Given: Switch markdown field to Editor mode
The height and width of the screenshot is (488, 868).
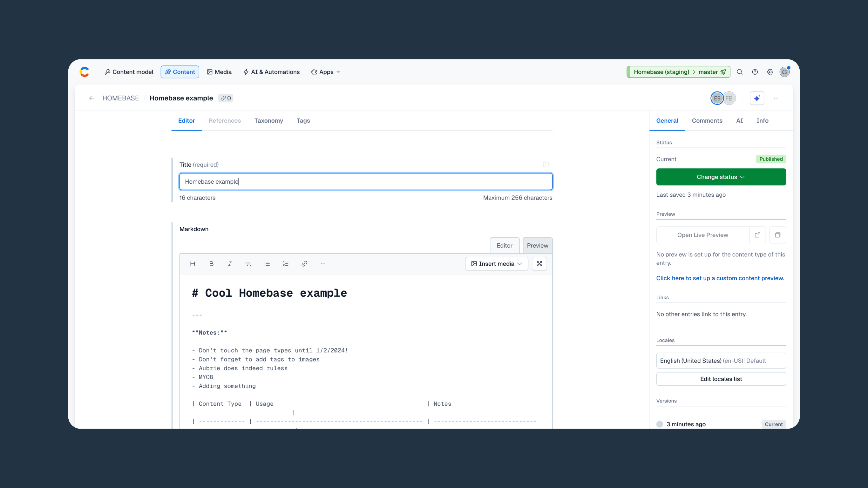Looking at the screenshot, I should pos(504,245).
